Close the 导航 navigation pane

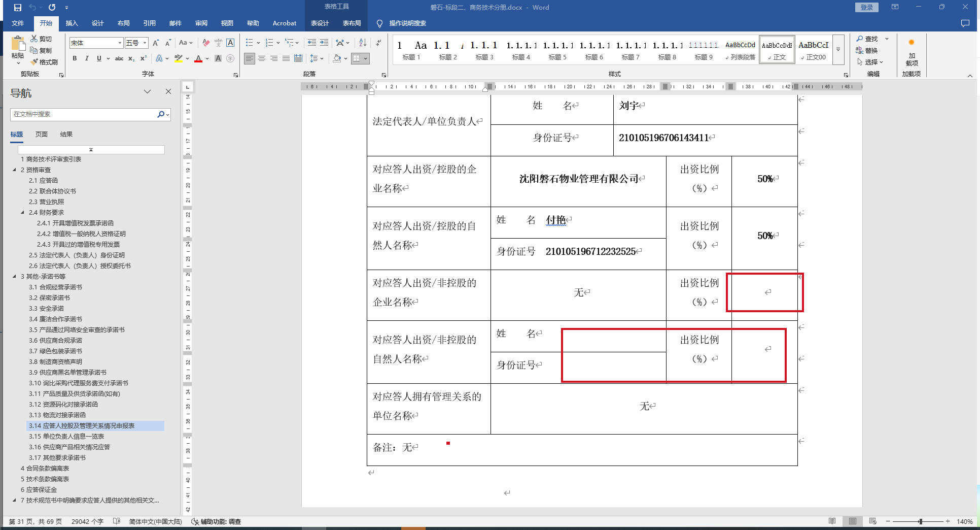click(x=168, y=91)
